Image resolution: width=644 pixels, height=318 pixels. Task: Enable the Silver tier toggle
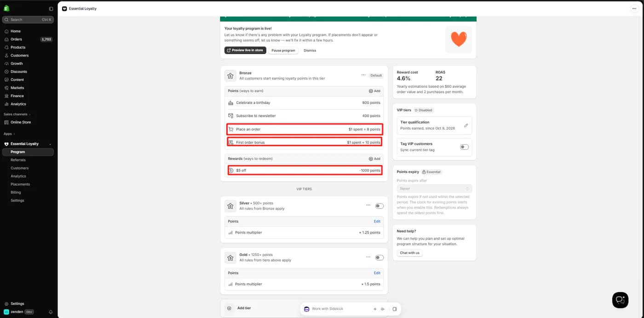point(379,206)
